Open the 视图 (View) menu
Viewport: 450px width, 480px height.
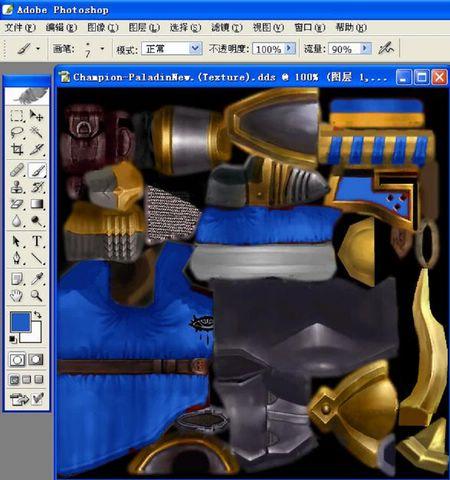(268, 27)
